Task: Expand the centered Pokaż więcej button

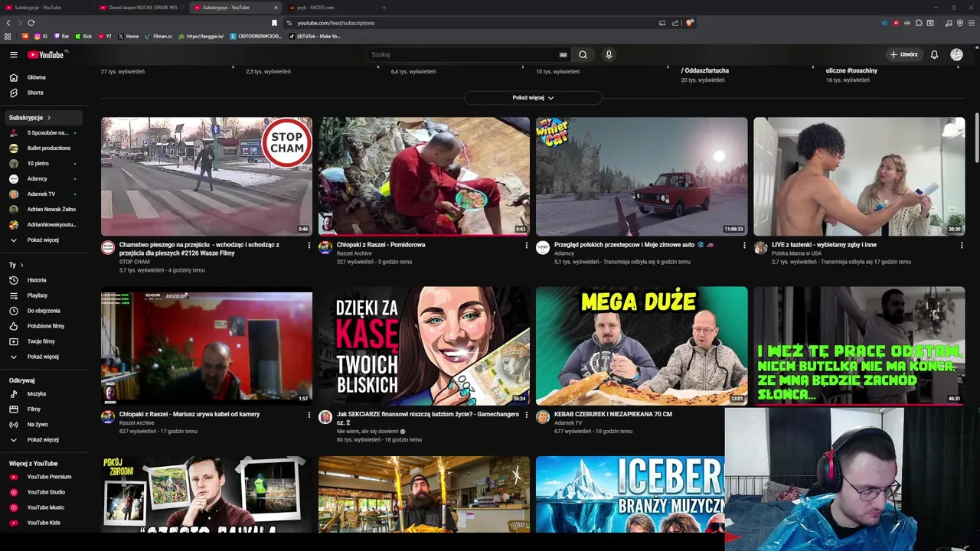Action: pos(533,98)
